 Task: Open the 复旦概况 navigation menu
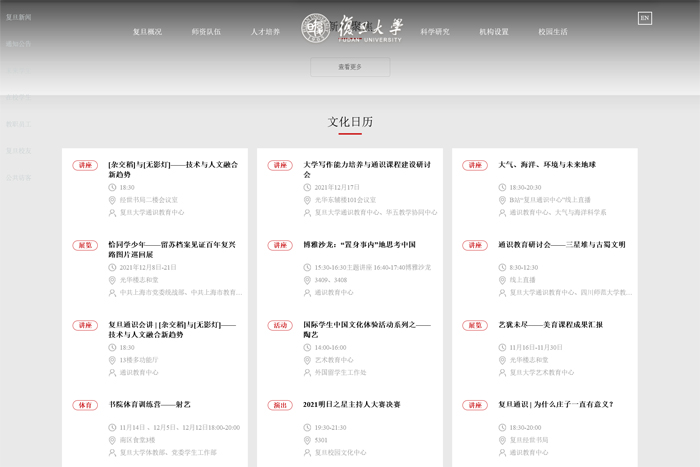click(147, 32)
